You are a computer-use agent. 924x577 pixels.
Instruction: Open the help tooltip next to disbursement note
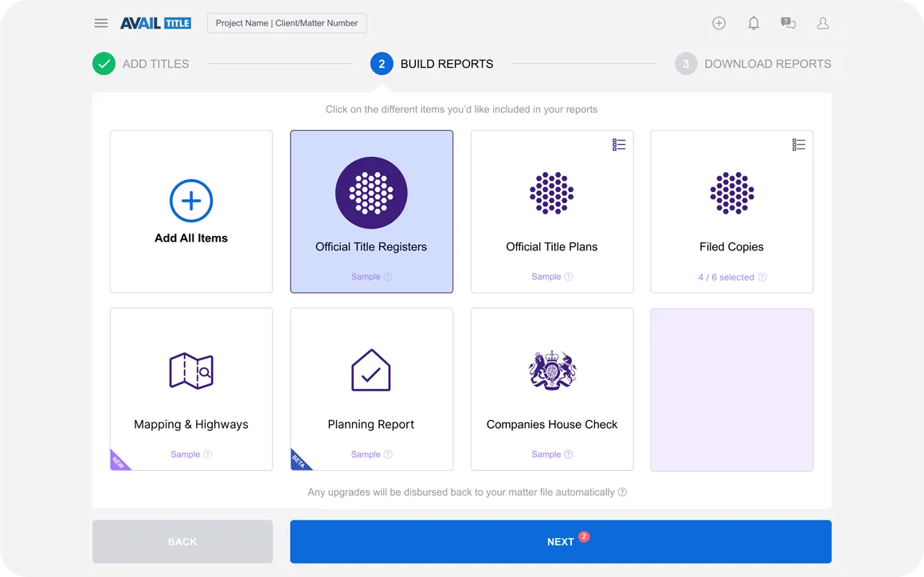[x=621, y=493]
